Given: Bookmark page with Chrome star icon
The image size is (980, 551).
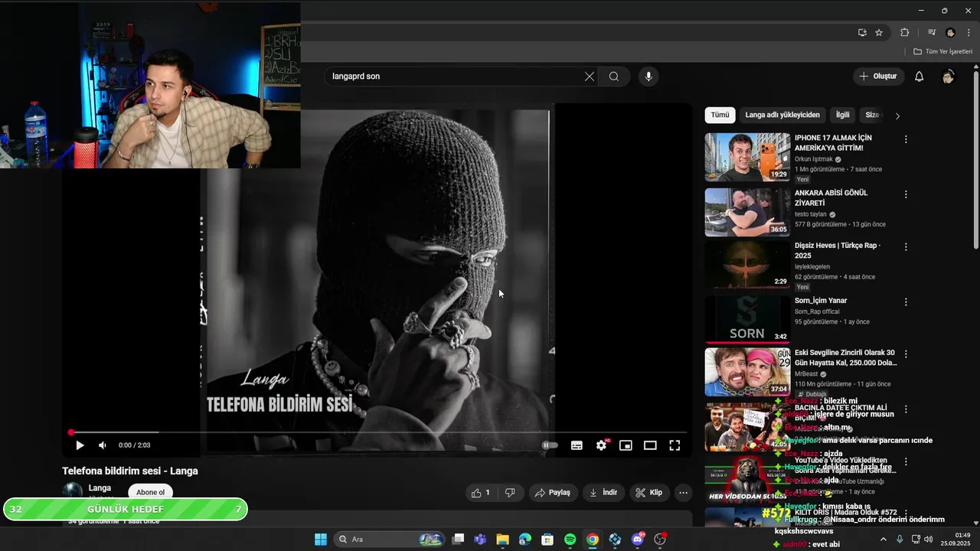Looking at the screenshot, I should pyautogui.click(x=879, y=33).
